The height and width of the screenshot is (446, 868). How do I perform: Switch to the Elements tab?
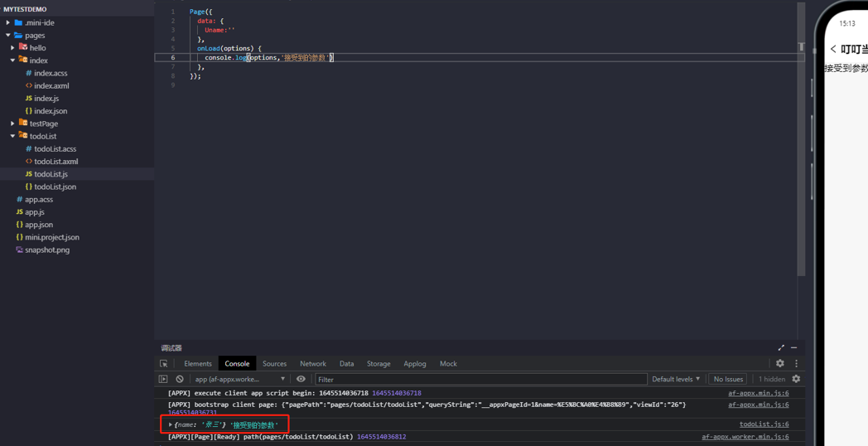pyautogui.click(x=198, y=363)
